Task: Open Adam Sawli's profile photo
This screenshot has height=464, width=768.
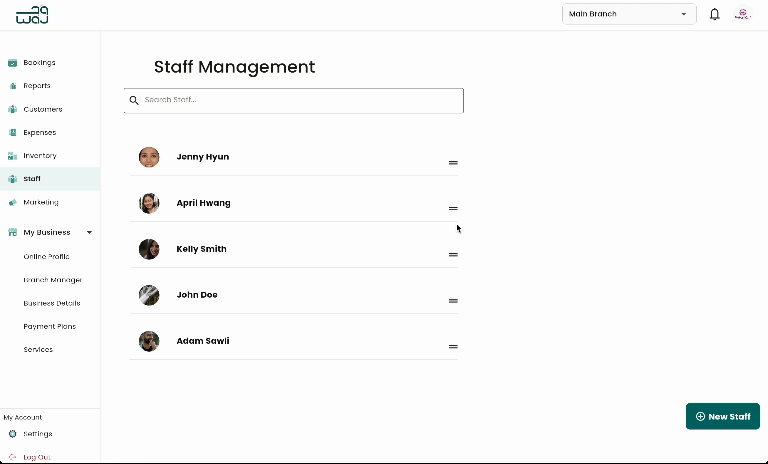Action: pos(149,341)
